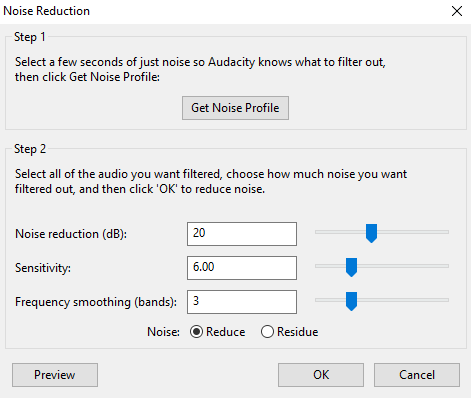
Task: Choose the Residue radio option
Action: [267, 332]
